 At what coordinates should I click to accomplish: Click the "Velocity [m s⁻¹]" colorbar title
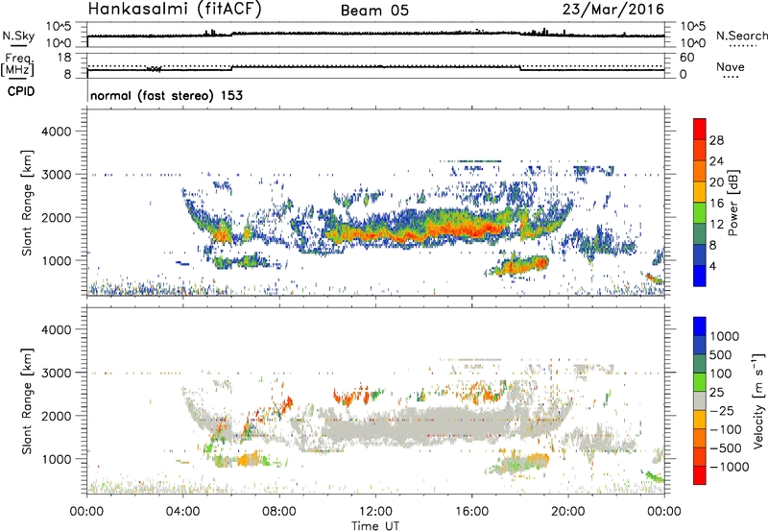[x=758, y=400]
